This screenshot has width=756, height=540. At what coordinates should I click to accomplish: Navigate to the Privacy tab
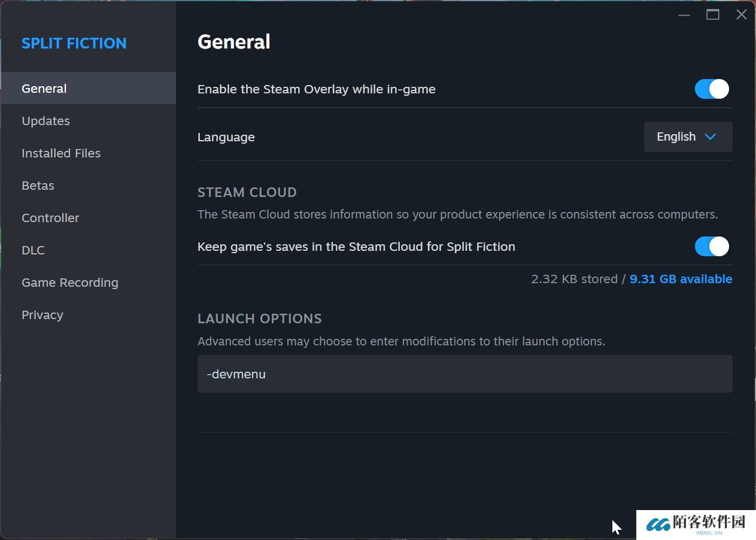[x=42, y=315]
